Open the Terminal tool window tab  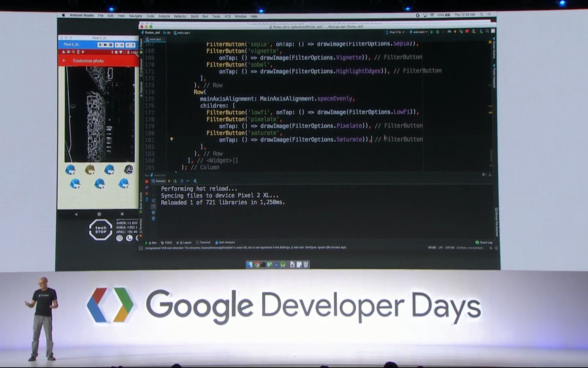click(203, 243)
